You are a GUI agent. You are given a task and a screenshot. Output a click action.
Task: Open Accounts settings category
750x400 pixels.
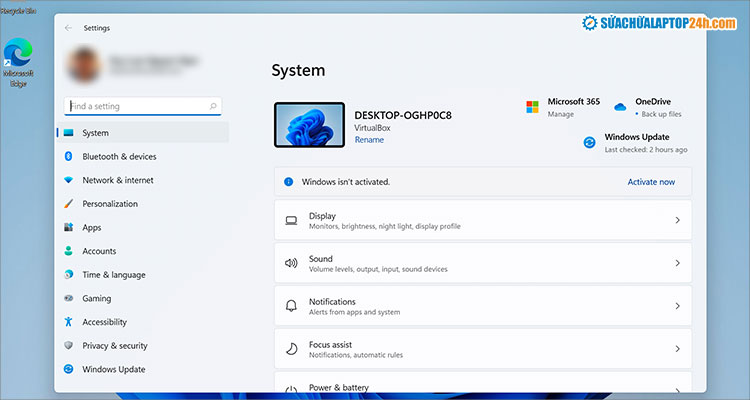tap(143, 251)
